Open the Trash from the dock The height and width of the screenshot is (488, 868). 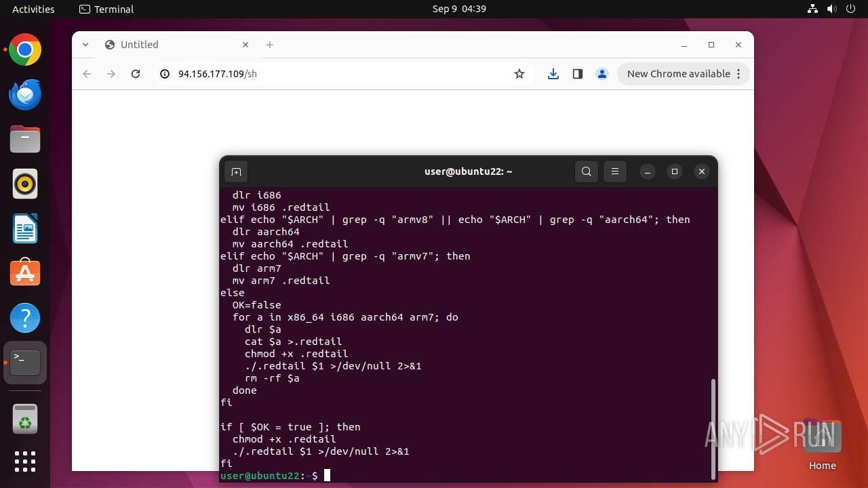pos(25,419)
